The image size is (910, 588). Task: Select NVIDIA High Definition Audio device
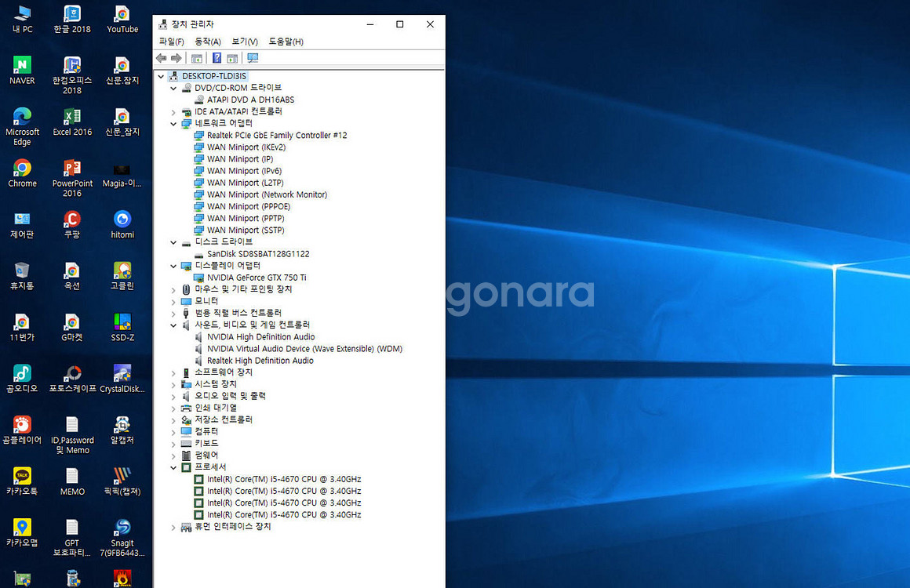(260, 337)
